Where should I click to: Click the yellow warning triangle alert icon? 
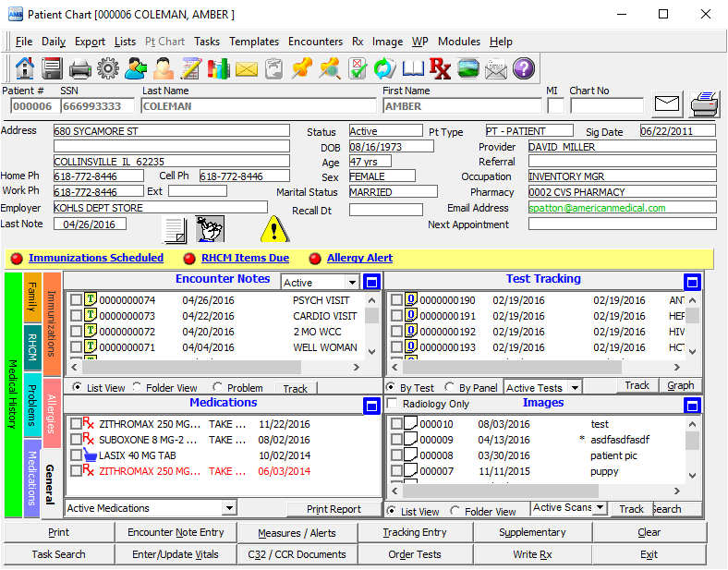[274, 229]
